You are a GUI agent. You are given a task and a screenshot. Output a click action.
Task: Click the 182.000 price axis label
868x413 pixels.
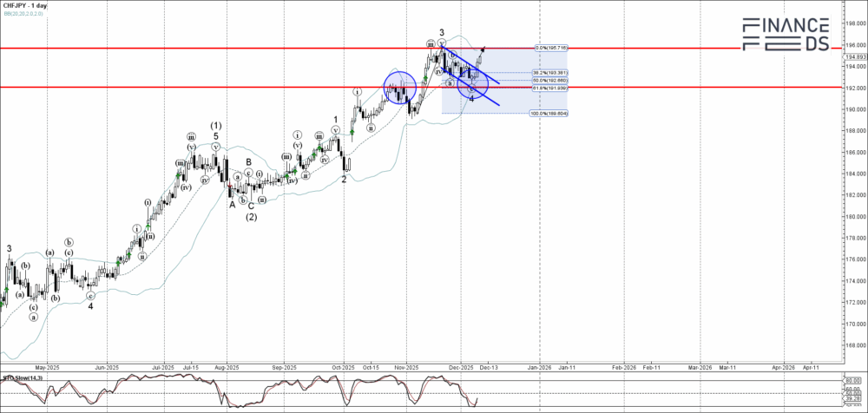click(x=857, y=195)
